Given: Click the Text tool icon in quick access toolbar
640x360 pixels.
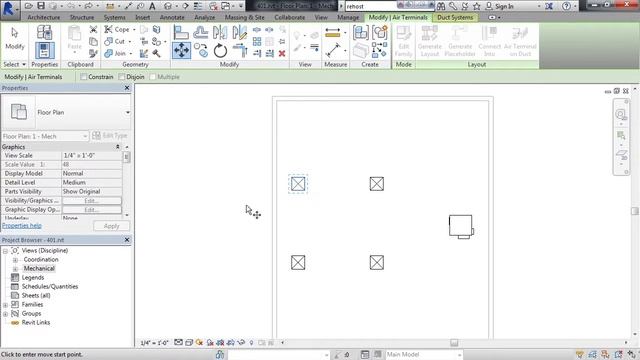Looking at the screenshot, I should (152, 6).
